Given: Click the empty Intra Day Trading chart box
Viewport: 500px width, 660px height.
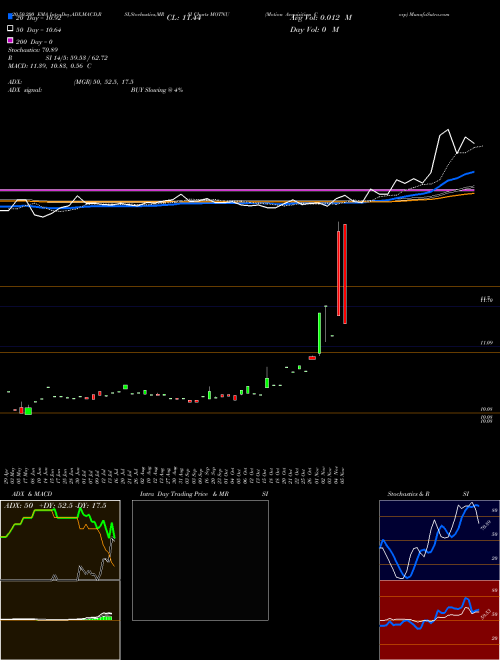Looking at the screenshot, I should tap(200, 560).
